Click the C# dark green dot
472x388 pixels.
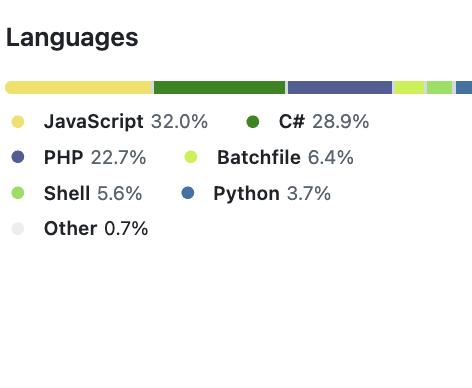[x=252, y=122]
